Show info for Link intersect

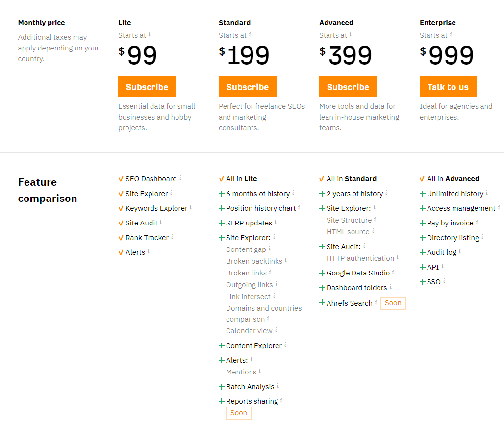274,296
